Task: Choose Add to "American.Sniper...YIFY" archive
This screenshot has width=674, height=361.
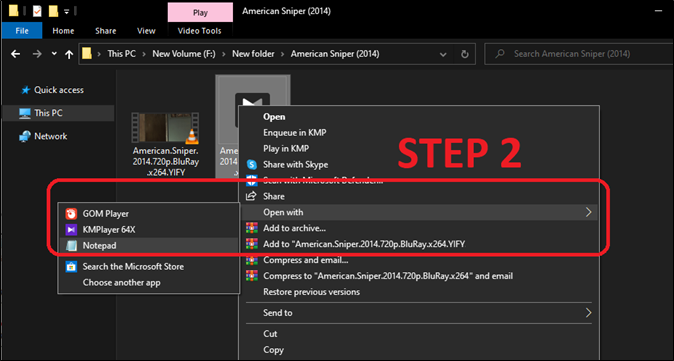Action: 364,244
